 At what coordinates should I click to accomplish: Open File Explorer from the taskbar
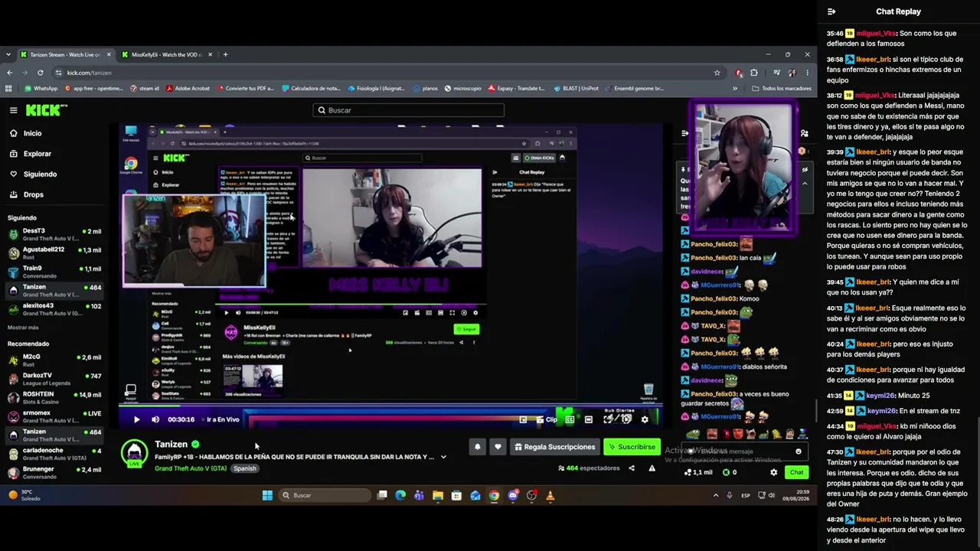(438, 495)
